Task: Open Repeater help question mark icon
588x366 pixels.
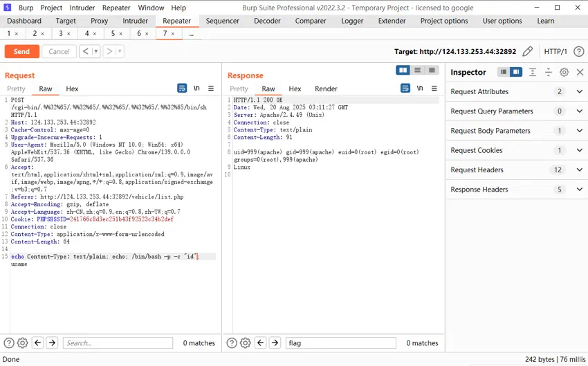Action: tap(578, 51)
